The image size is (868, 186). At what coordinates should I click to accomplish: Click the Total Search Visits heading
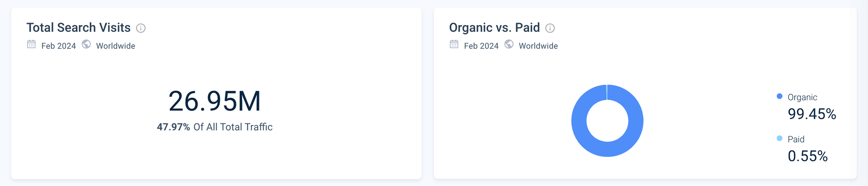click(x=79, y=27)
